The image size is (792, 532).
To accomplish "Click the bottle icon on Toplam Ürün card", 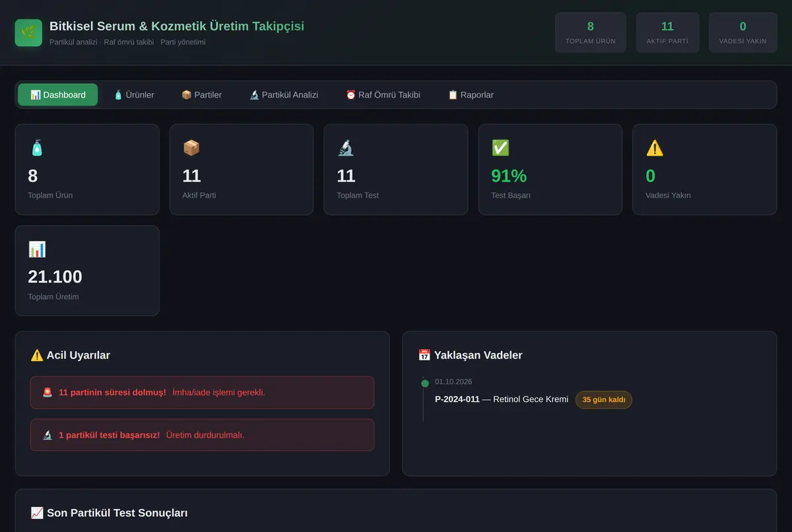I will 36,149.
